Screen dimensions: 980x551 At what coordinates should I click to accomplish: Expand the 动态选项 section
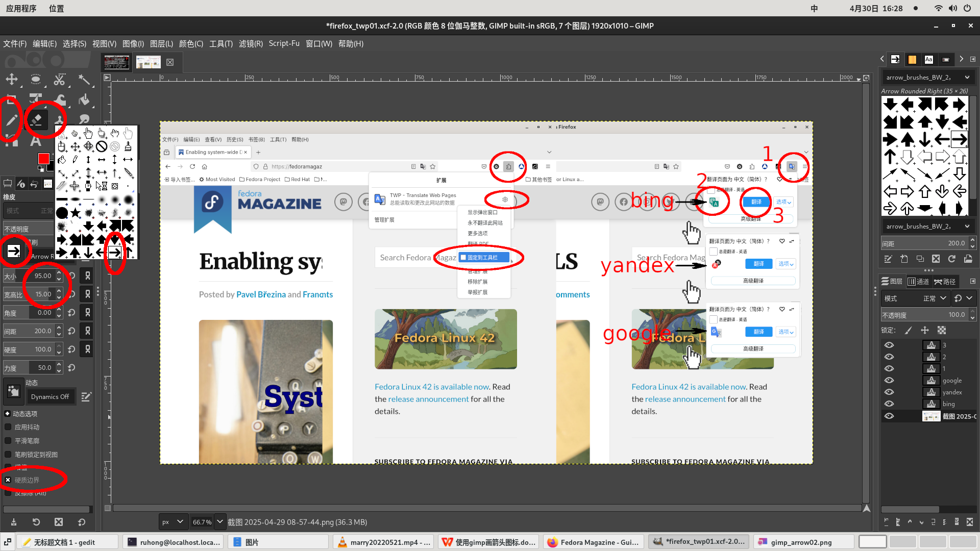pos(7,414)
